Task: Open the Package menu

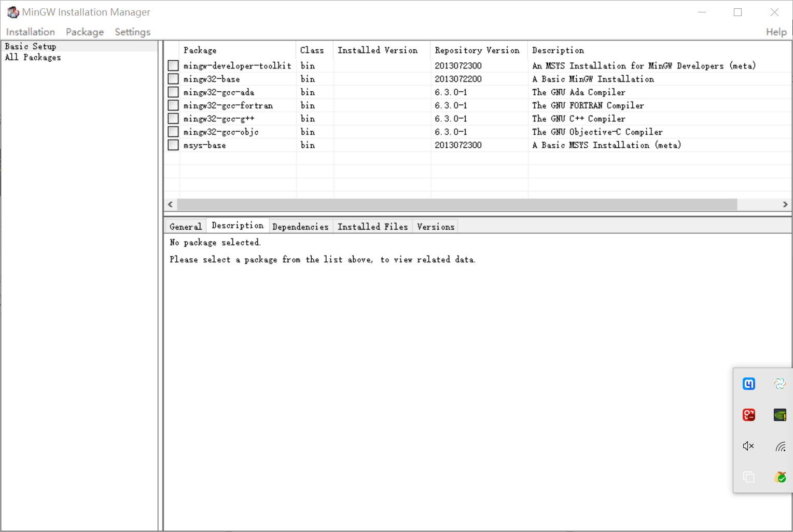Action: pos(85,32)
